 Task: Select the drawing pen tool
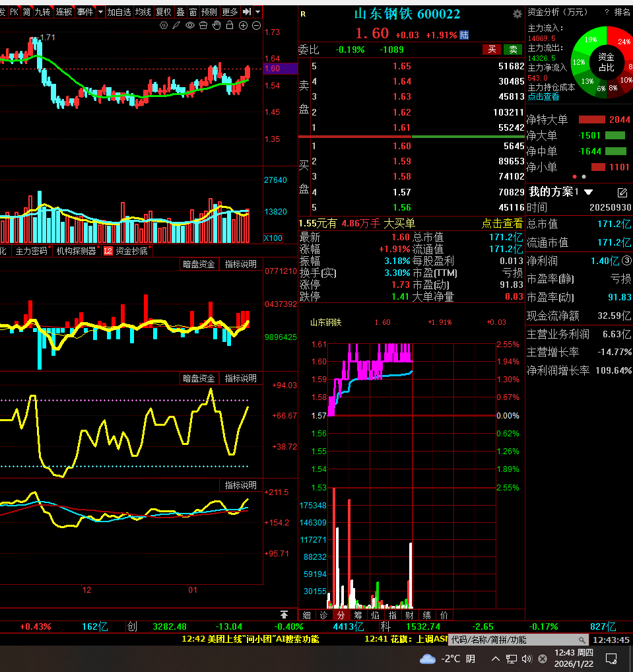(x=177, y=26)
